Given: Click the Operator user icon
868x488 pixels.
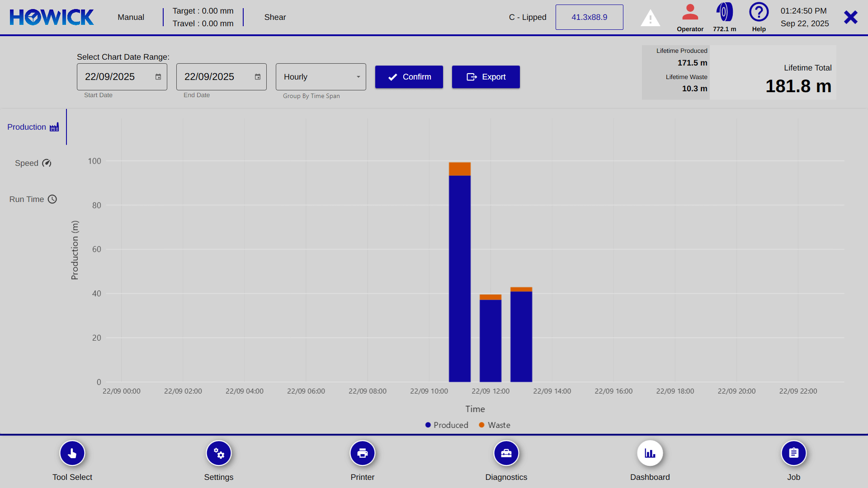Looking at the screenshot, I should pyautogui.click(x=690, y=13).
